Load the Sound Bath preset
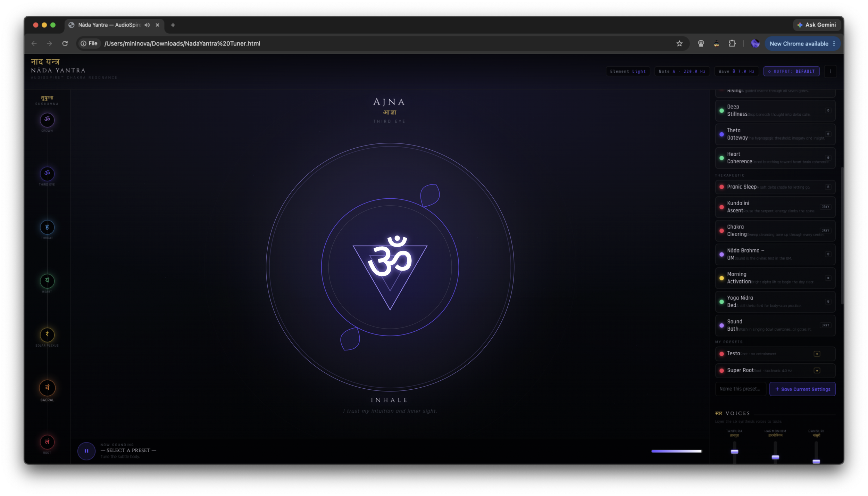This screenshot has height=496, width=868. click(x=775, y=325)
